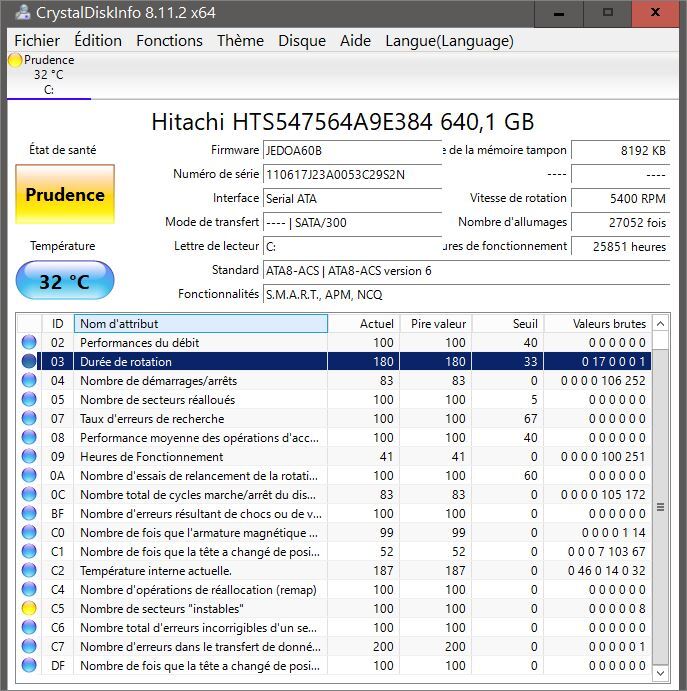Select the row Performances du débit
Screen dimensions: 687x691
[x=334, y=342]
